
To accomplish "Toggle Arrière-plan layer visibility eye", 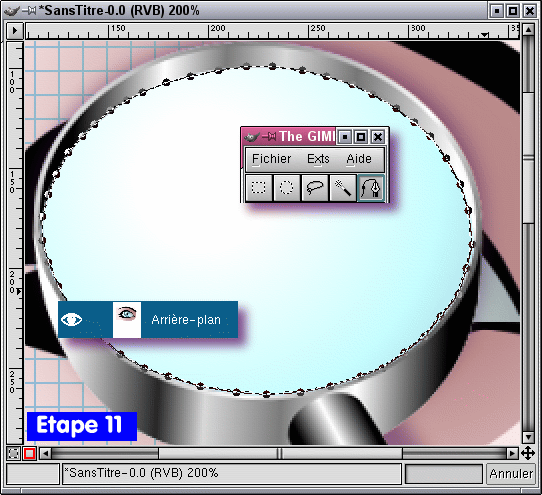I will pos(72,319).
